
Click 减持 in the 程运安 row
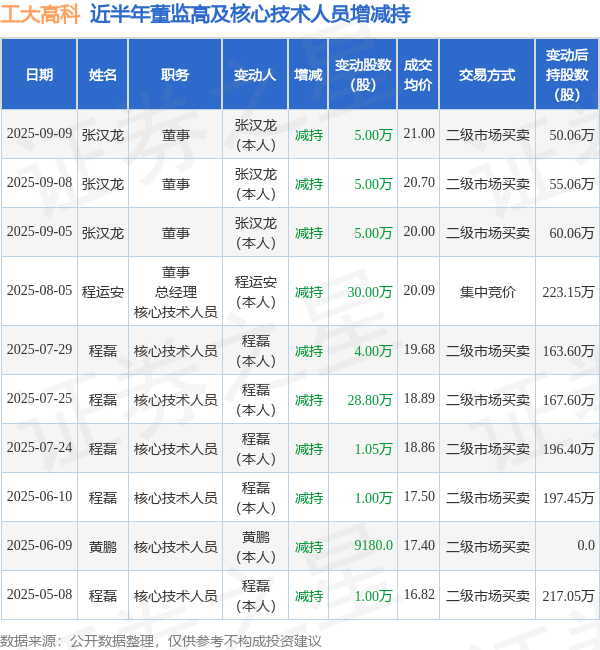click(309, 292)
